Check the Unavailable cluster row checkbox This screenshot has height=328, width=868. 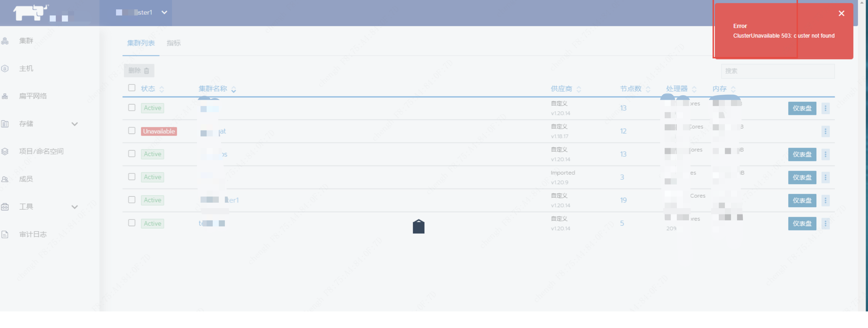coord(132,131)
